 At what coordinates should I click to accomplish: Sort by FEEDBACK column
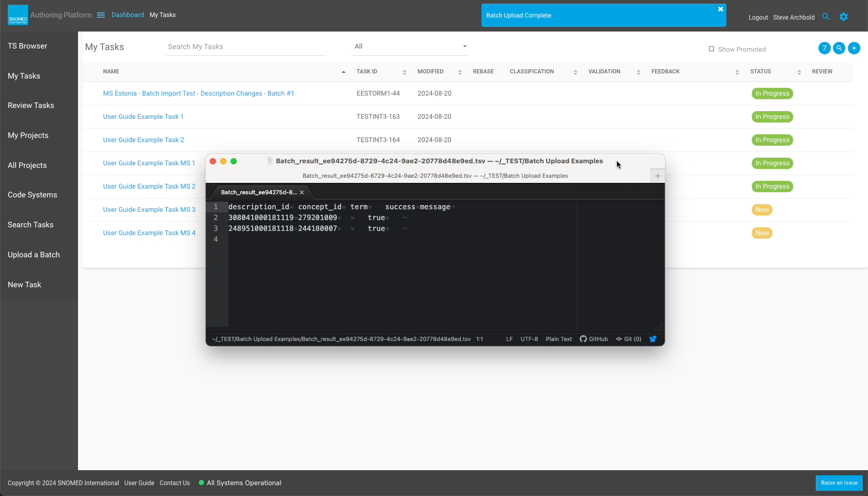coord(737,72)
